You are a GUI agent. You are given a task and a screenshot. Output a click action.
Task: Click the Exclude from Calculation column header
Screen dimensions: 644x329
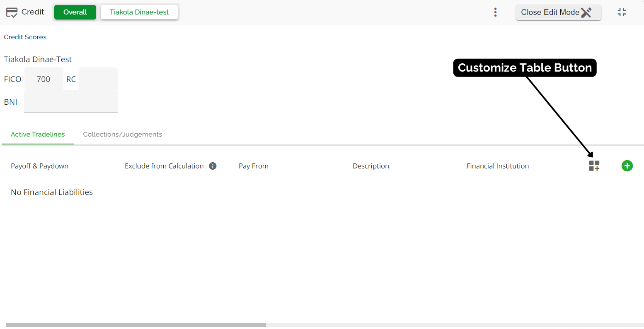tap(164, 166)
